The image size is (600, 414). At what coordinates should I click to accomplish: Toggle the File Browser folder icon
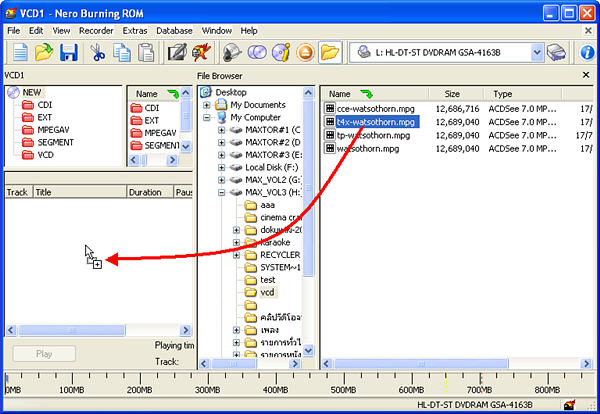[330, 52]
